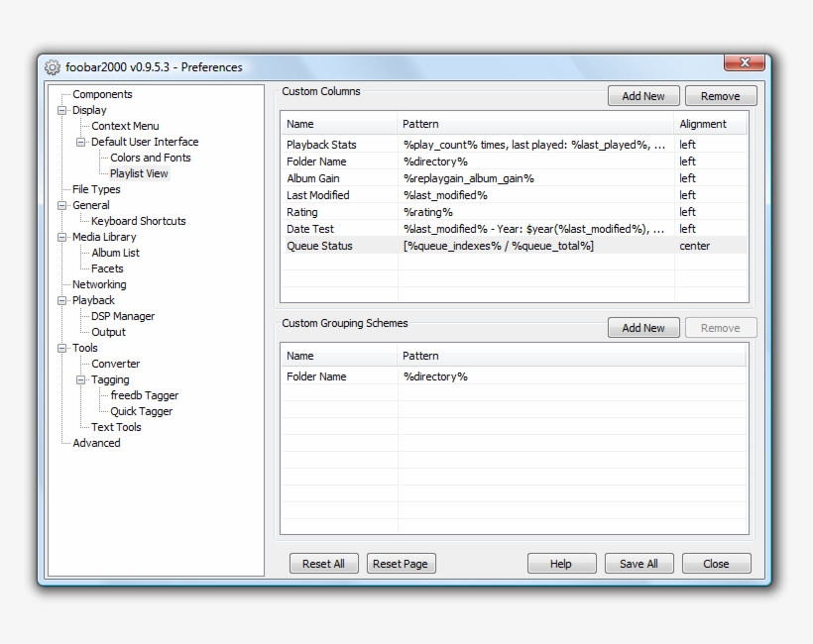Open Converter settings

coord(116,364)
